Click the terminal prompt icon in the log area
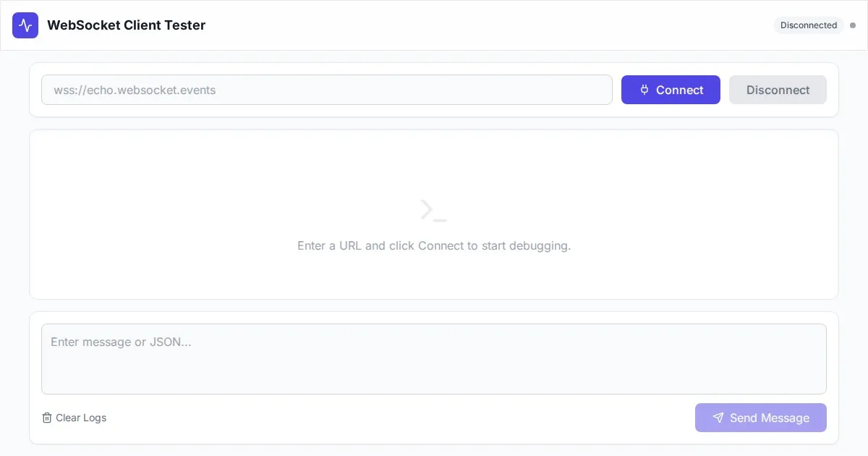Image resolution: width=868 pixels, height=456 pixels. tap(433, 210)
